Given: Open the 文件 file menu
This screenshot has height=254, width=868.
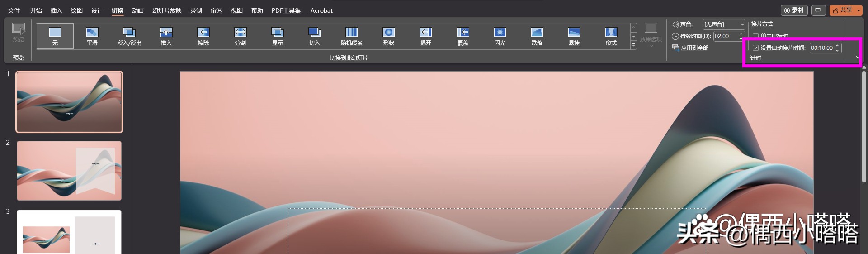Looking at the screenshot, I should 14,10.
